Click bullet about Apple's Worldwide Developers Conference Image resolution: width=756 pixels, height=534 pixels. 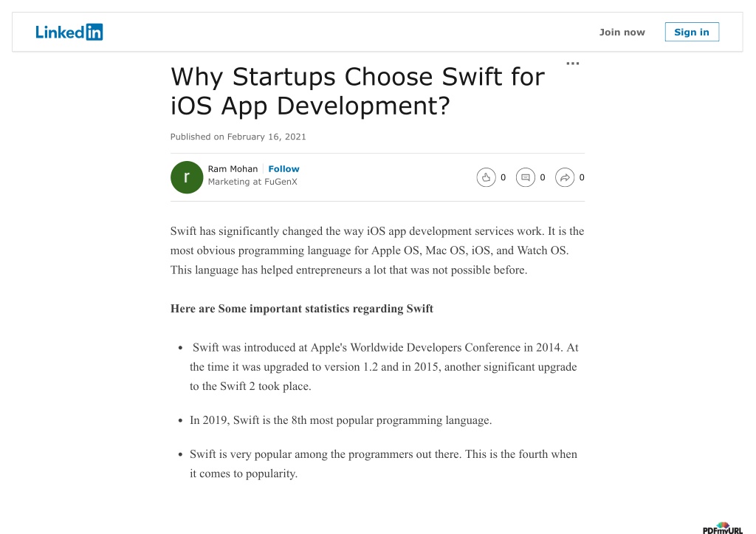(x=384, y=366)
